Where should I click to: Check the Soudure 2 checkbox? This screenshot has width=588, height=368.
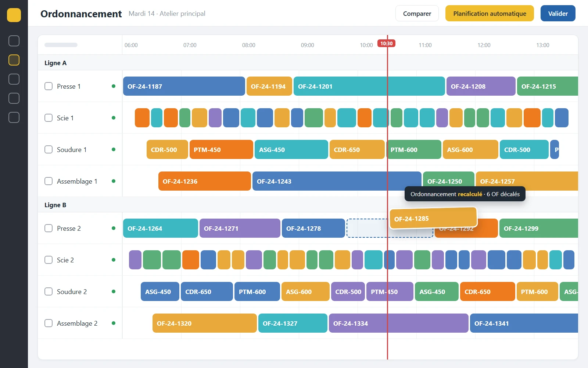(x=49, y=291)
